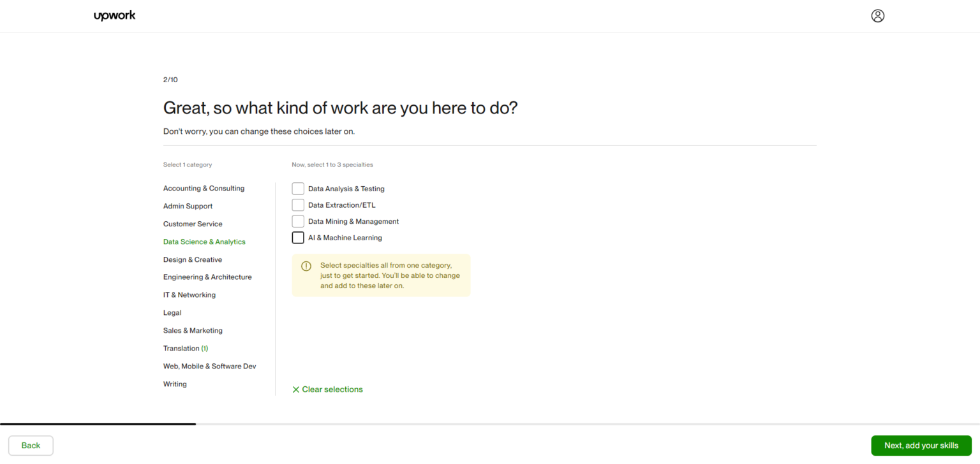Click the Clear selections link
Image resolution: width=980 pixels, height=464 pixels.
[x=332, y=389]
